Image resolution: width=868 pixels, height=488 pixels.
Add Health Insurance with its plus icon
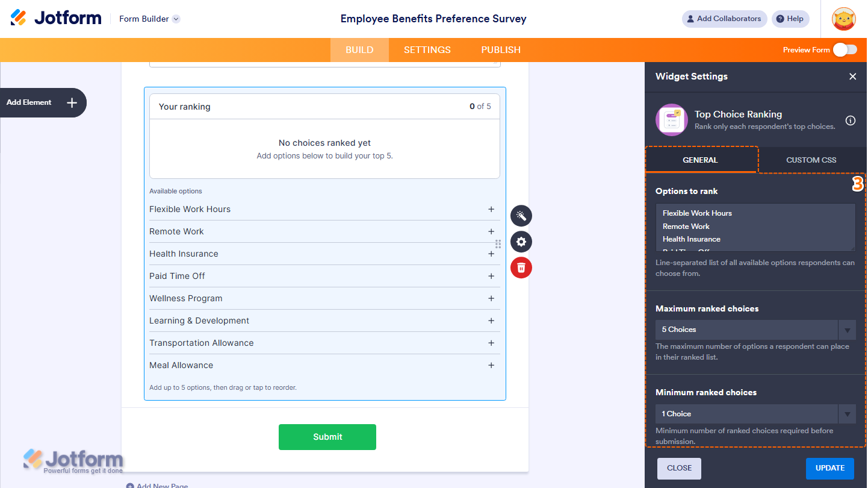[491, 254]
